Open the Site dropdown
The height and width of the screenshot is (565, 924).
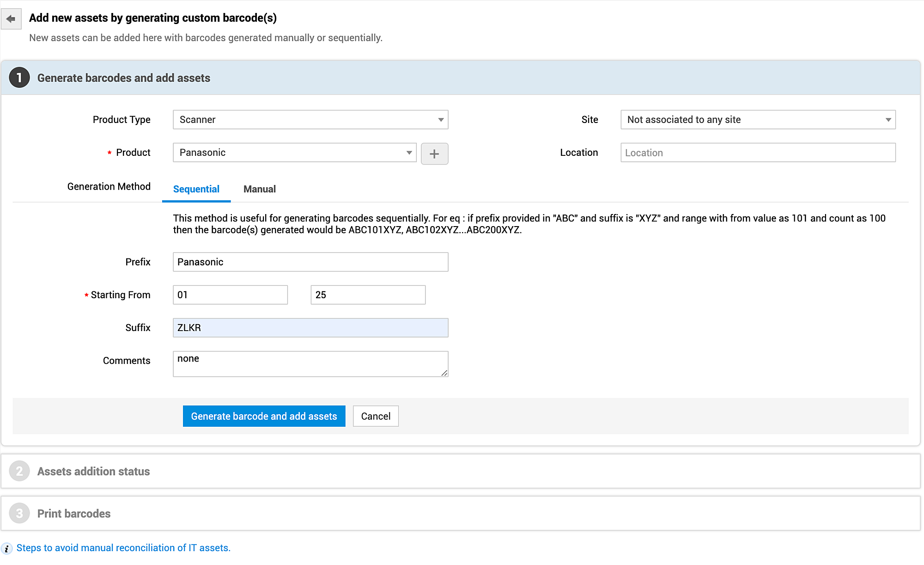click(x=758, y=120)
